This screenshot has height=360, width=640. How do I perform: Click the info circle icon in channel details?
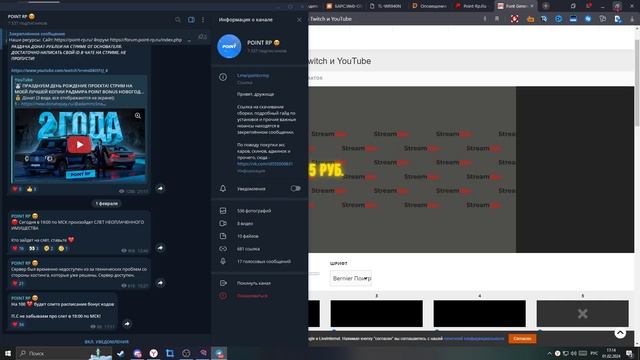point(223,77)
